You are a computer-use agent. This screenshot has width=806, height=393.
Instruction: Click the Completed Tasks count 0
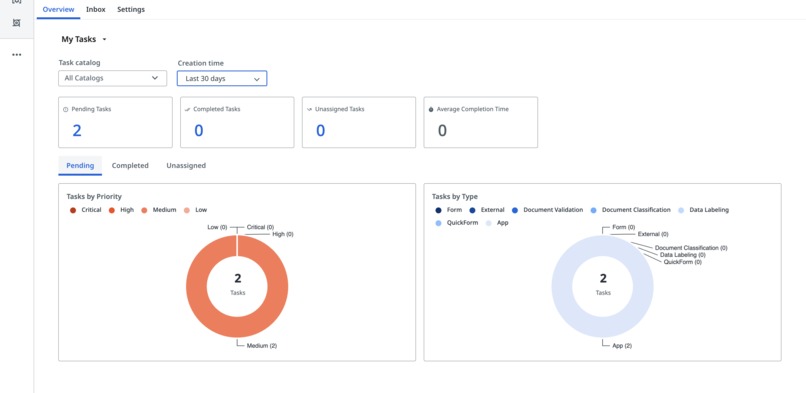tap(198, 130)
